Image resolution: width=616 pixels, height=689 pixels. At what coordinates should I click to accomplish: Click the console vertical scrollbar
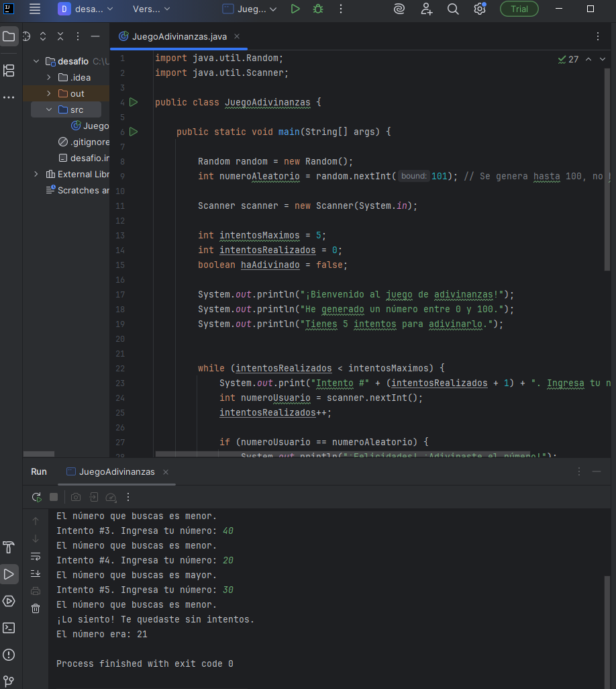[x=607, y=633]
